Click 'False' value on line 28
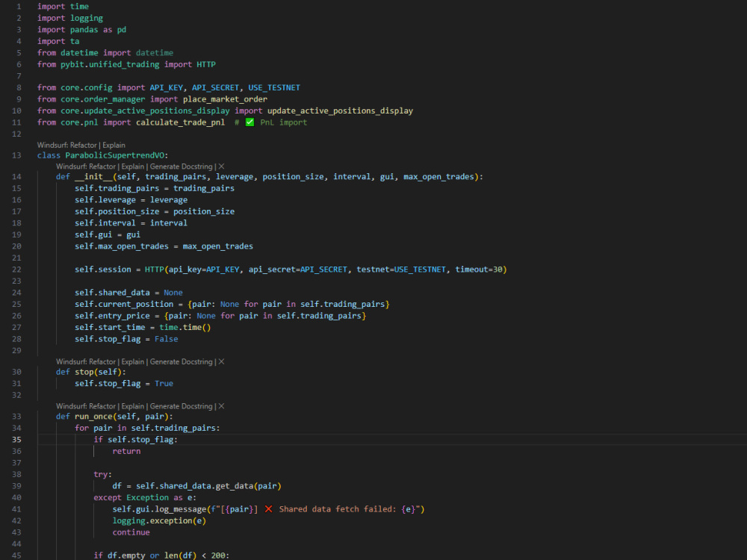This screenshot has width=747, height=560. 167,339
